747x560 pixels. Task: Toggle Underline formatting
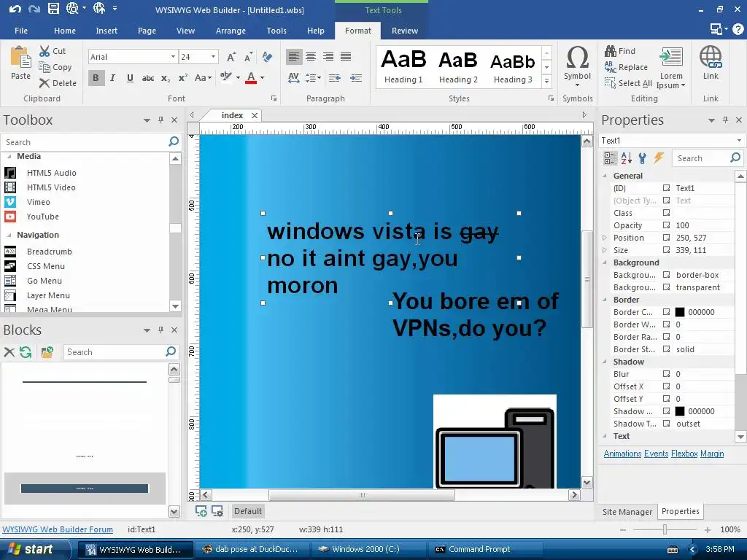(x=130, y=77)
